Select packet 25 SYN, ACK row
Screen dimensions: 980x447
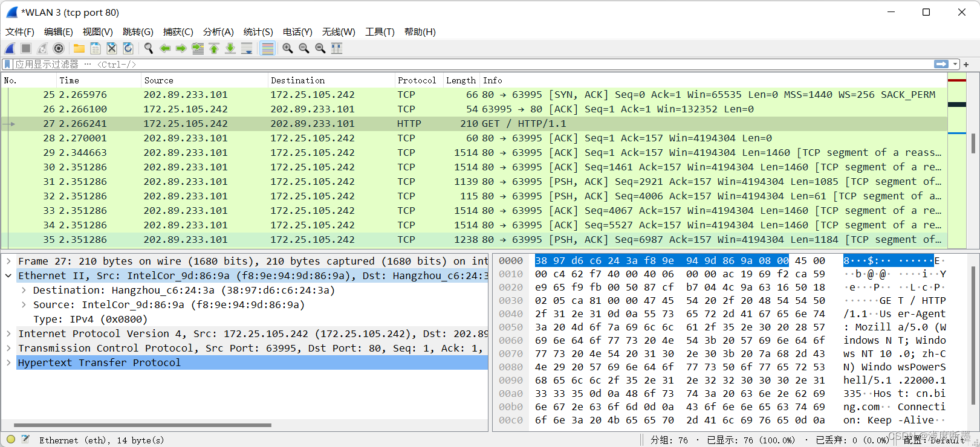tap(474, 95)
